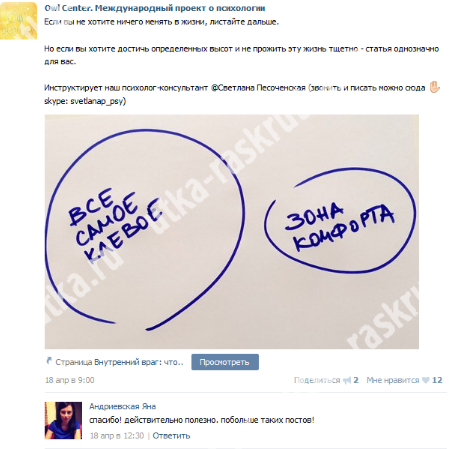
Task: Click the post date 18 апр в 9:00
Action: pyautogui.click(x=70, y=380)
